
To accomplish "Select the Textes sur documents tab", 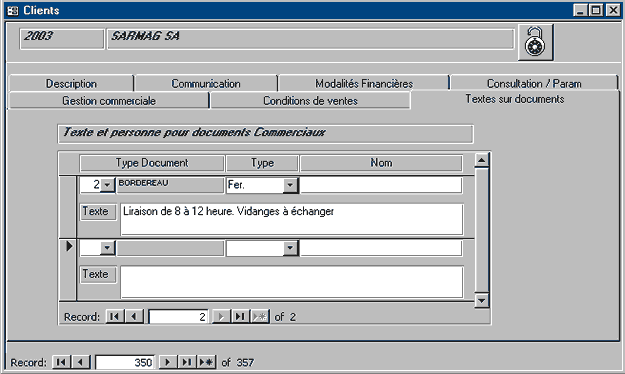I will pos(515,99).
